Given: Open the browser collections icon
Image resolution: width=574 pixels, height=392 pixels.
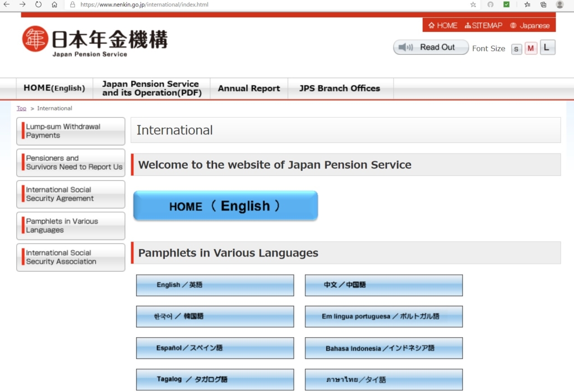Looking at the screenshot, I should click(544, 4).
